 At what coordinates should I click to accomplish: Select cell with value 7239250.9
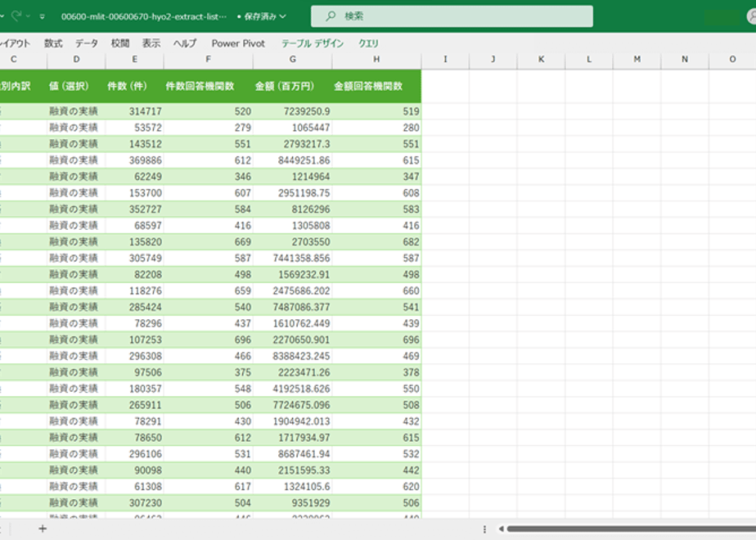[x=293, y=111]
